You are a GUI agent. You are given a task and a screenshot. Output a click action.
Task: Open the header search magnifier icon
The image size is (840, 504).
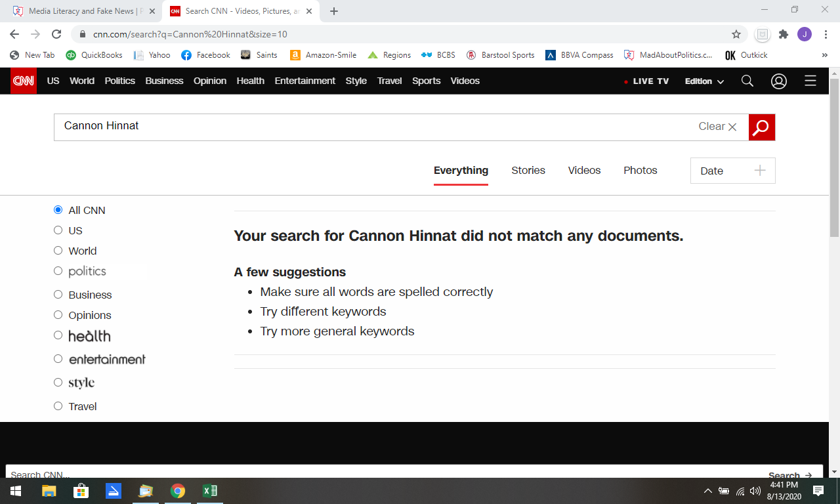(747, 81)
